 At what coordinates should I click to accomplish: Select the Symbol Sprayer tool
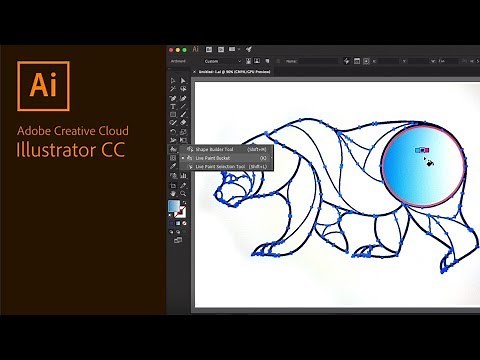(173, 176)
